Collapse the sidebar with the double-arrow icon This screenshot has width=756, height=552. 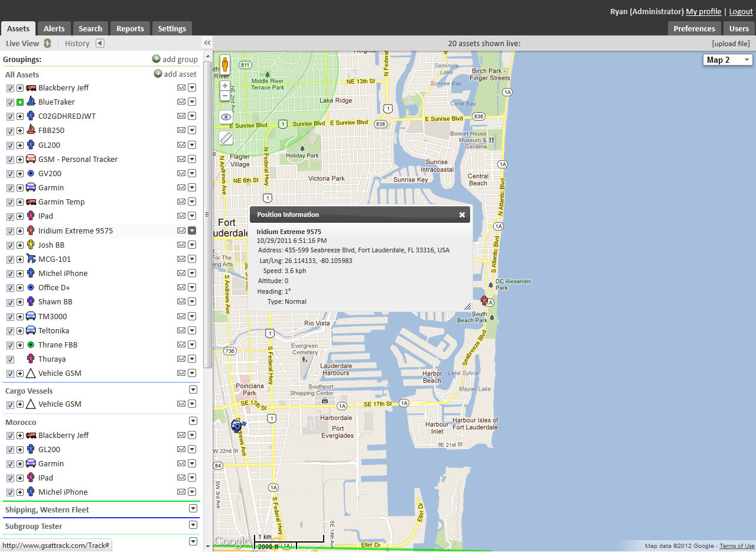[207, 43]
